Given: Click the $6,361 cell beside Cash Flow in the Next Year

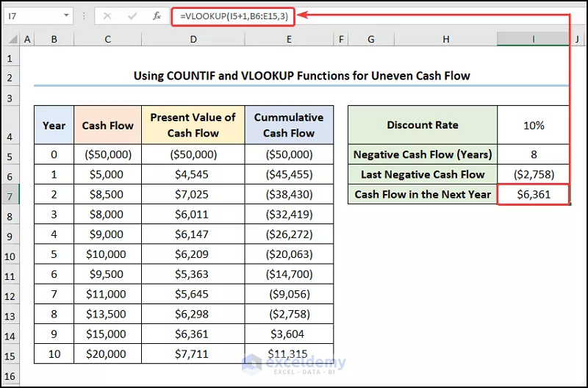Looking at the screenshot, I should [534, 194].
